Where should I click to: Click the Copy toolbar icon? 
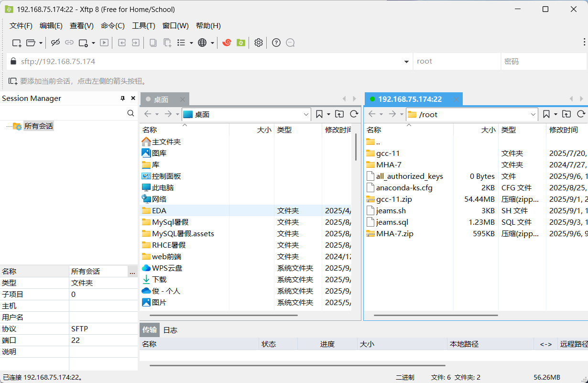click(153, 43)
